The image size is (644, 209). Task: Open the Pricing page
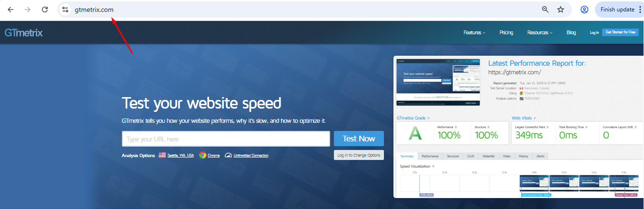coord(506,32)
